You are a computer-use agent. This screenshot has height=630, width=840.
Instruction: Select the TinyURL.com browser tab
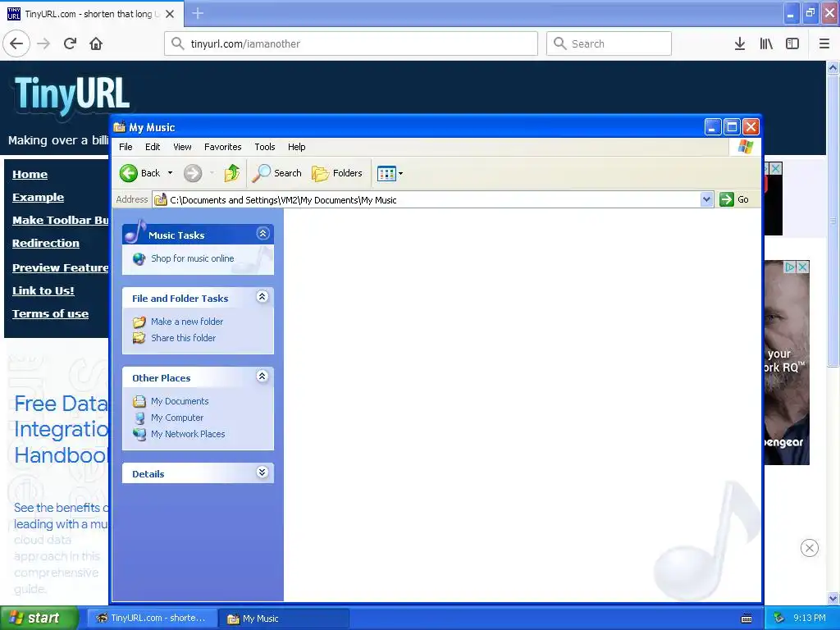coord(92,13)
